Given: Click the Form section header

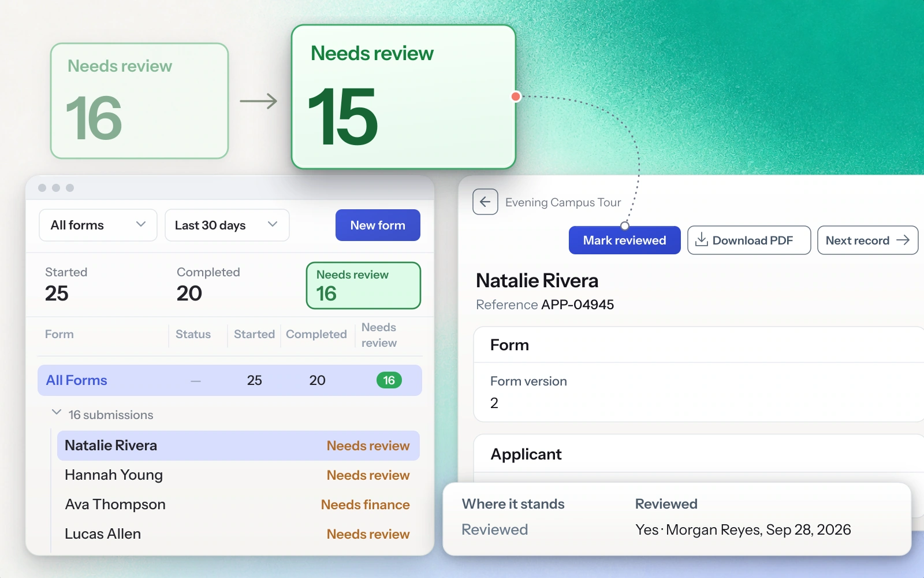Looking at the screenshot, I should [509, 345].
